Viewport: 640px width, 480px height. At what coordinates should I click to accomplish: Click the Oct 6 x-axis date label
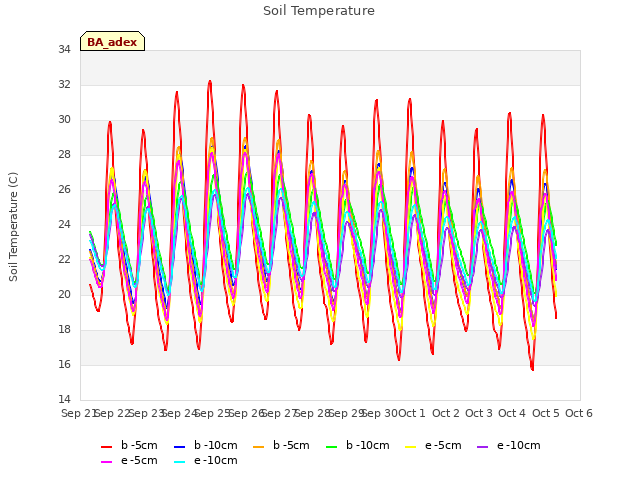(x=579, y=413)
